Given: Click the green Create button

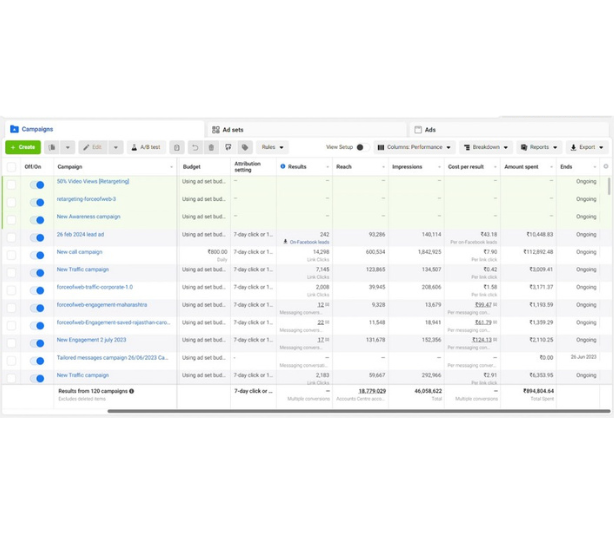Looking at the screenshot, I should pyautogui.click(x=23, y=147).
